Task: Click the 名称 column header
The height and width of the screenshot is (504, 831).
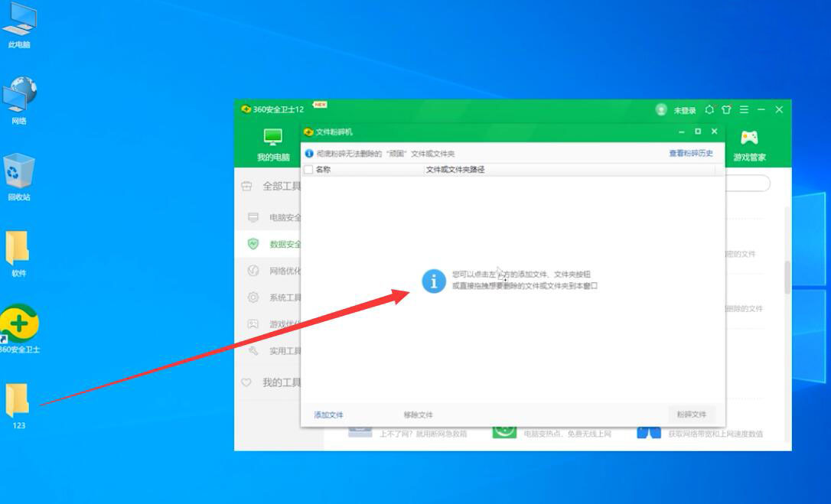Action: pyautogui.click(x=323, y=170)
